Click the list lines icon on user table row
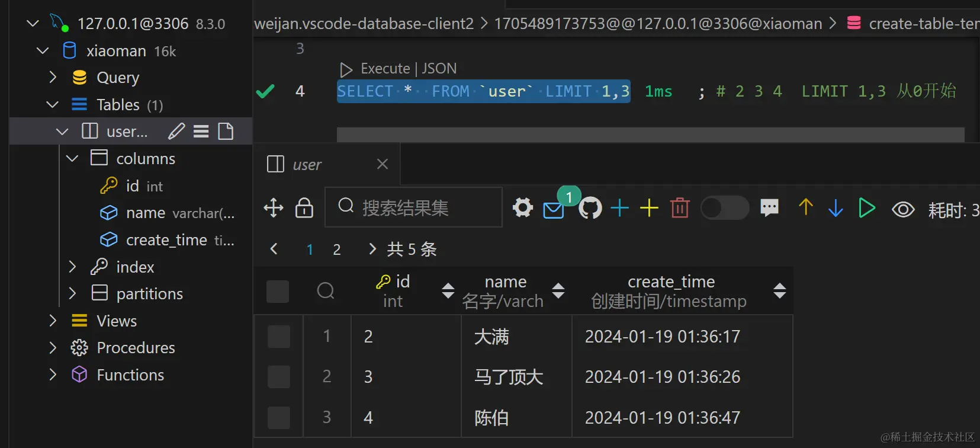980x448 pixels. [x=201, y=131]
